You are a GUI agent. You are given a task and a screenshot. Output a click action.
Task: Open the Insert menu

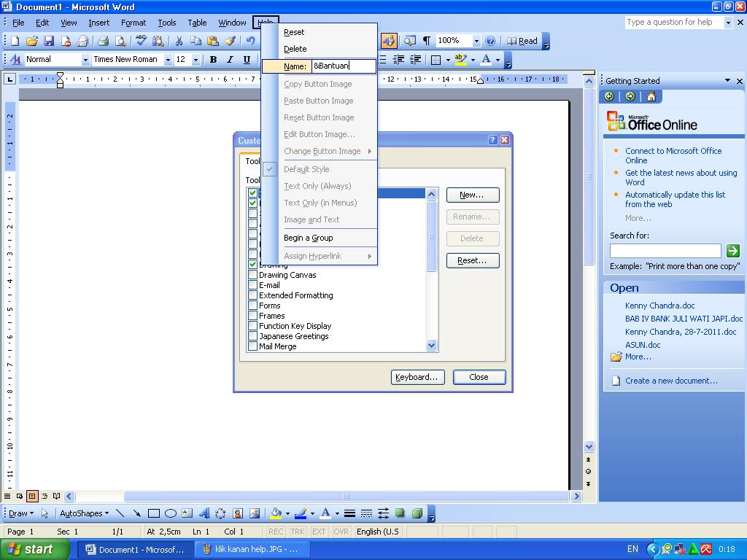(x=98, y=23)
